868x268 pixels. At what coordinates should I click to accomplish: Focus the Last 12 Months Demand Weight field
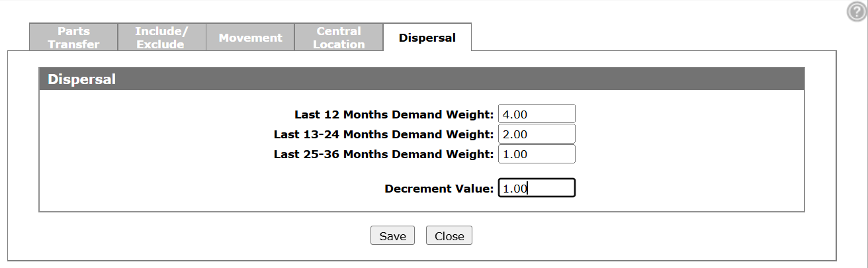[537, 114]
